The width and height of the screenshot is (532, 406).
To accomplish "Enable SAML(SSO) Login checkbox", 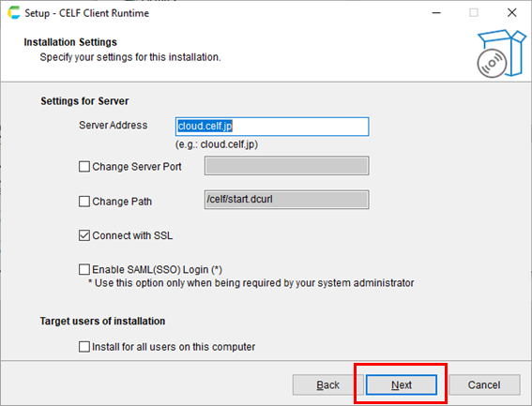I will point(84,269).
